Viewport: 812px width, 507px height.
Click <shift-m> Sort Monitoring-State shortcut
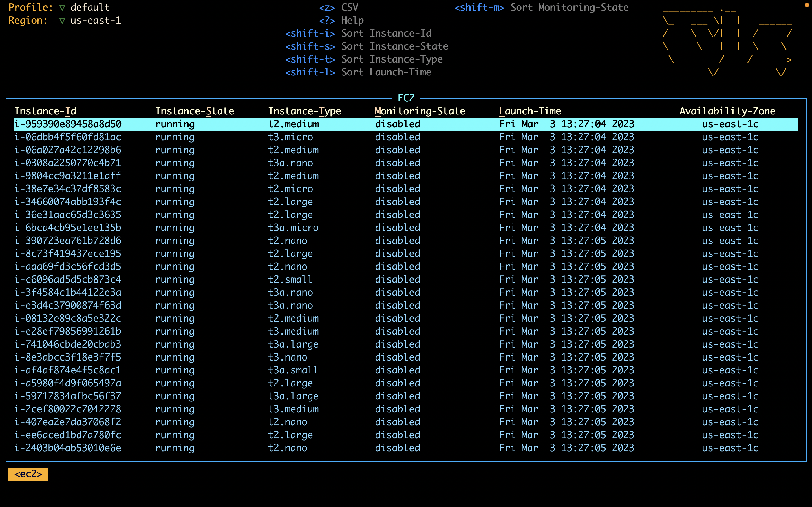coord(541,7)
